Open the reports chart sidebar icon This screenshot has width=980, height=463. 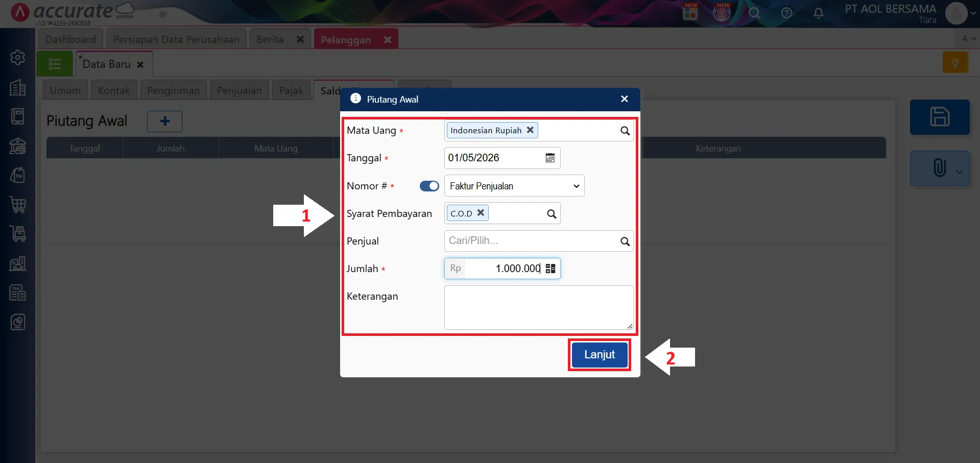18,322
